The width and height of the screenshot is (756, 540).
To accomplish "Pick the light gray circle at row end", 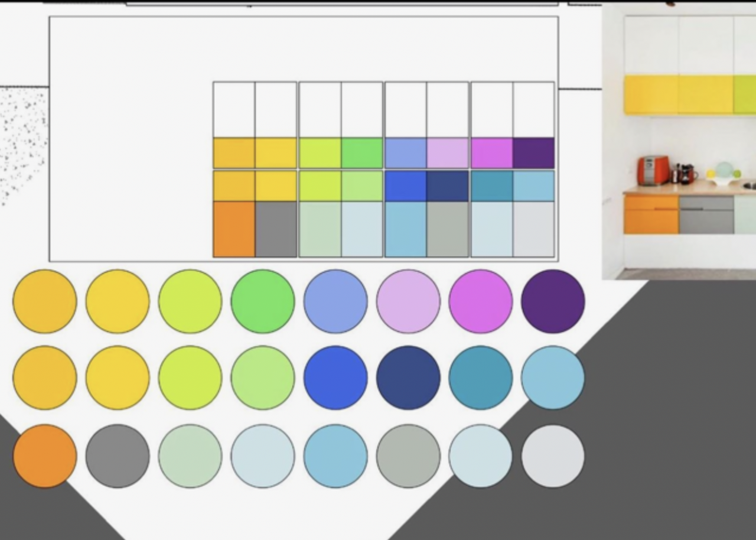I will tap(553, 456).
